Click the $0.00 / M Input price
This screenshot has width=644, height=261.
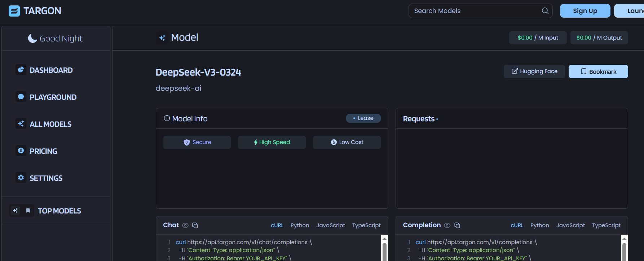(538, 37)
